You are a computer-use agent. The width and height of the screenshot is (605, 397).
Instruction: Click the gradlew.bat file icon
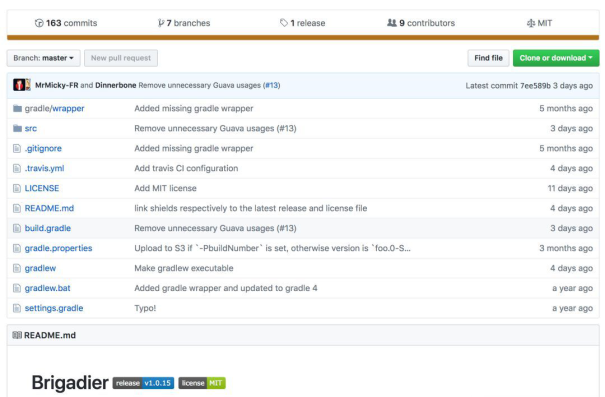pos(17,288)
